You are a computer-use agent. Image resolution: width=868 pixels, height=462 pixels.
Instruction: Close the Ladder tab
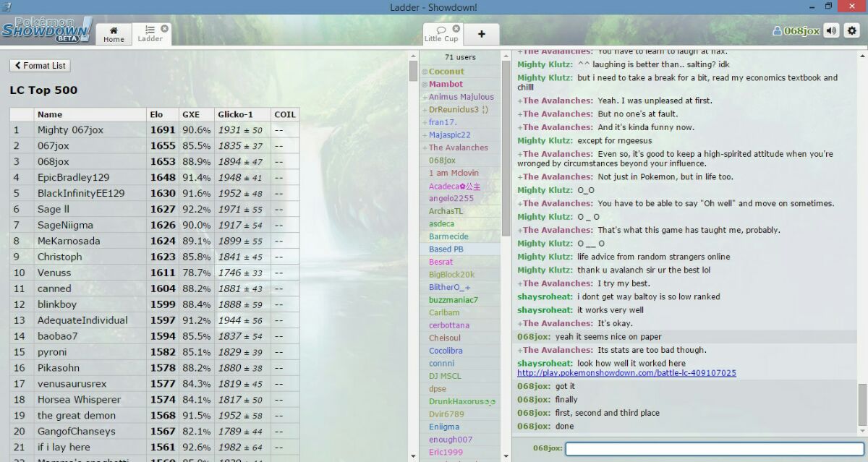[164, 29]
